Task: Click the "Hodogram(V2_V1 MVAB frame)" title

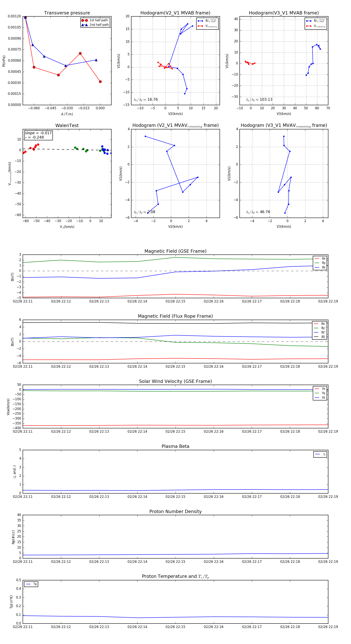Action: click(x=175, y=13)
